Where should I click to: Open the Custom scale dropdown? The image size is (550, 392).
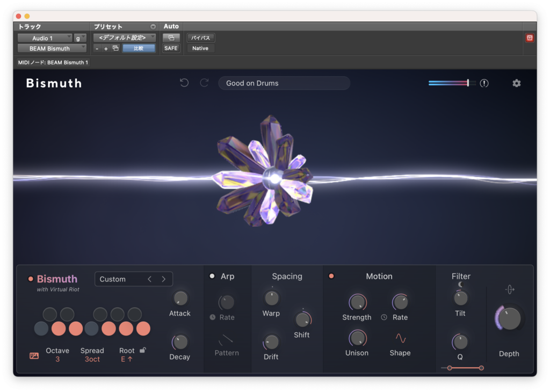click(x=133, y=279)
